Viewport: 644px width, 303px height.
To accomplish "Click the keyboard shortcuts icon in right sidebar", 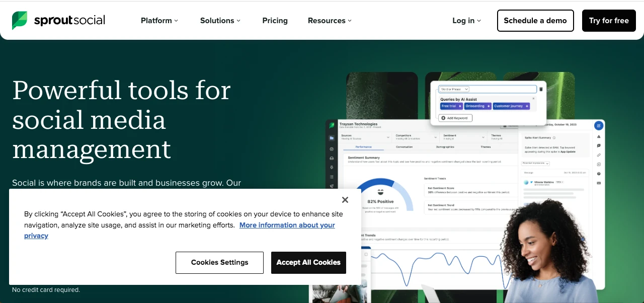I will (x=598, y=182).
